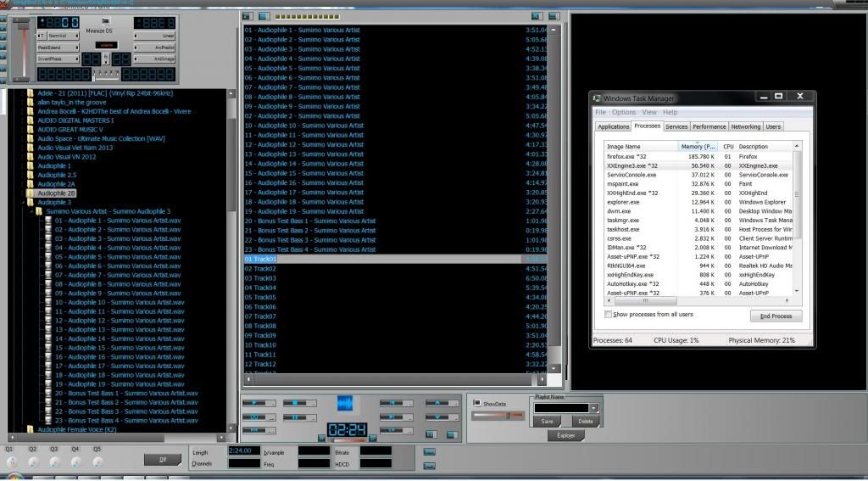
Task: Click the second icon atop the playlist panel
Action: coord(264,17)
